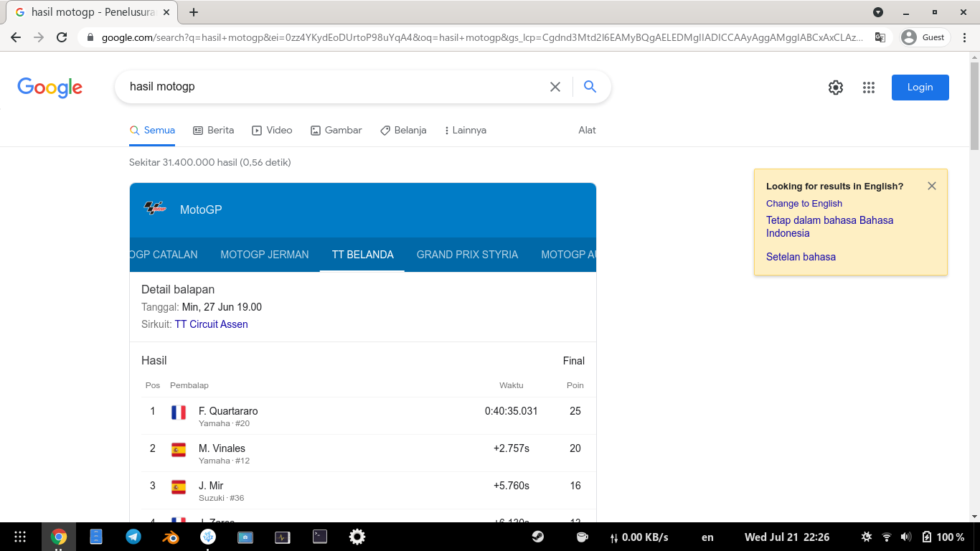980x551 pixels.
Task: Reload the page using the refresh icon
Action: pyautogui.click(x=62, y=37)
